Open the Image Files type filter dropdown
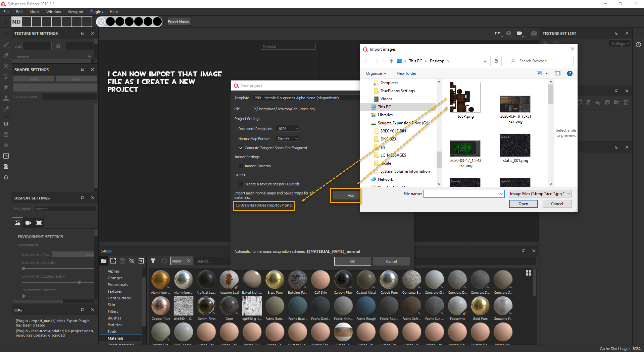The width and height of the screenshot is (644, 352). tap(540, 194)
